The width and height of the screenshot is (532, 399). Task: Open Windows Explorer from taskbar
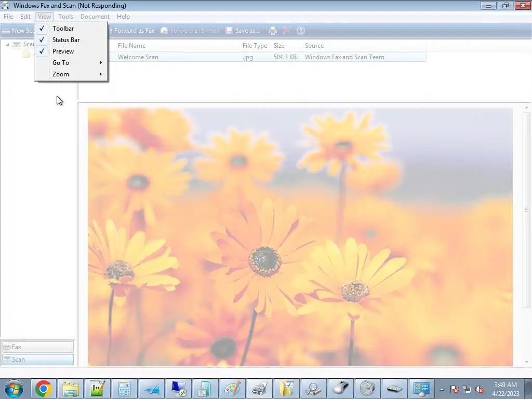tap(71, 389)
